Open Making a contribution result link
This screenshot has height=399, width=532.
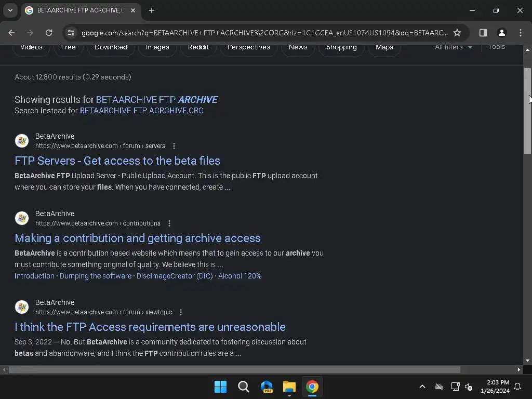(138, 238)
